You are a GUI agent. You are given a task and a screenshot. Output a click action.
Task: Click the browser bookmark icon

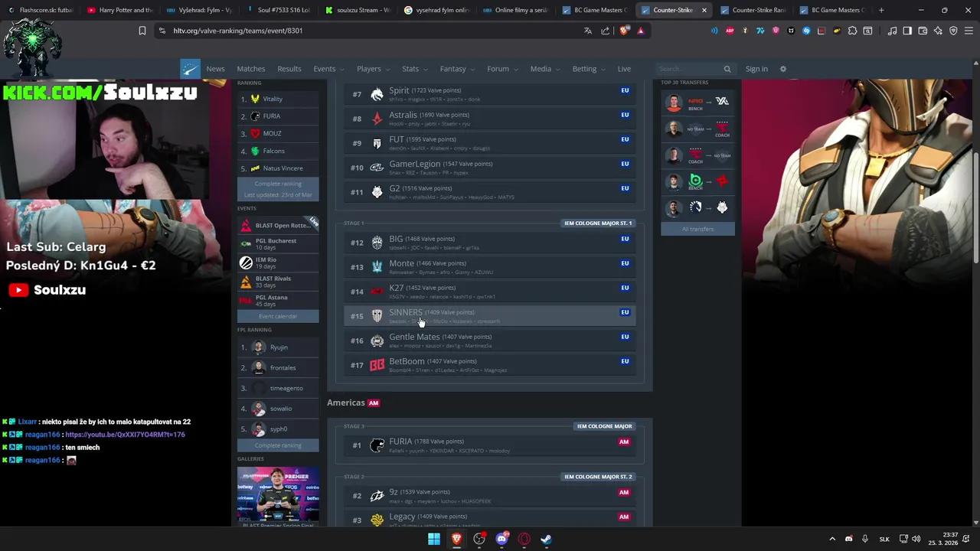pyautogui.click(x=142, y=31)
